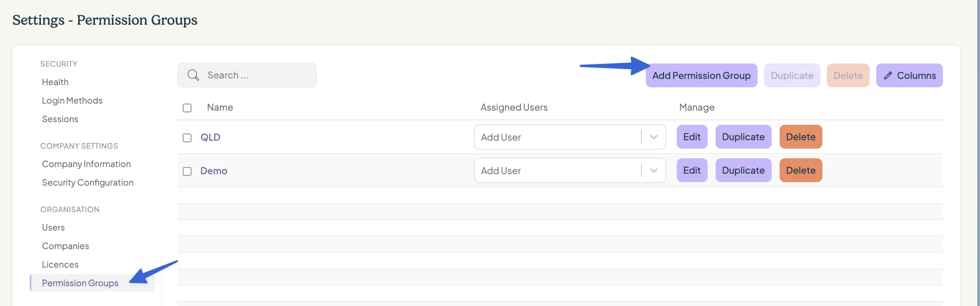
Task: Select Users under Organisation
Action: [x=53, y=228]
